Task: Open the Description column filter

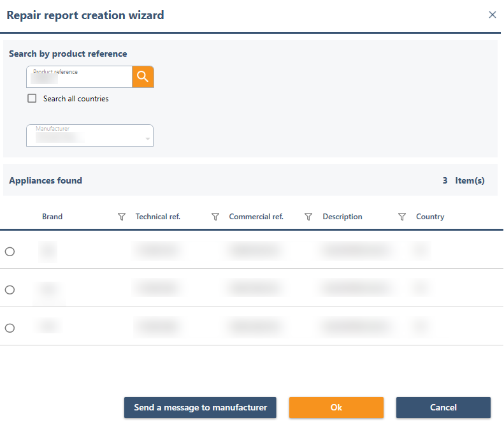Action: coord(401,217)
